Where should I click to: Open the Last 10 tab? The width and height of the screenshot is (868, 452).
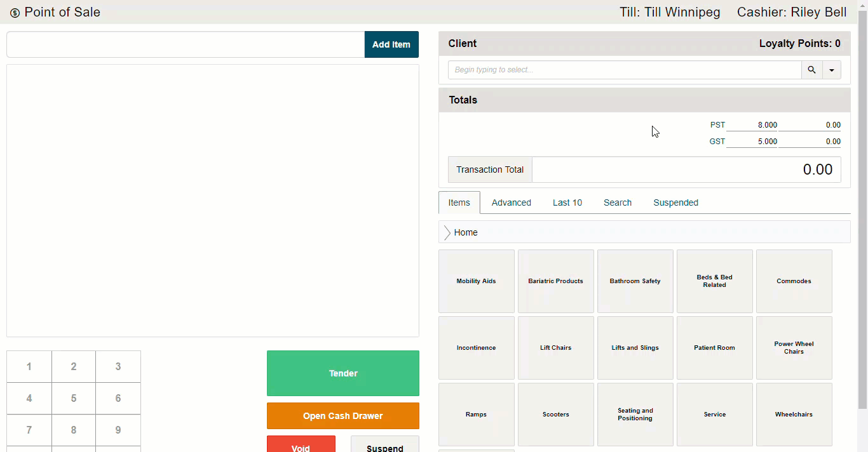[567, 203]
